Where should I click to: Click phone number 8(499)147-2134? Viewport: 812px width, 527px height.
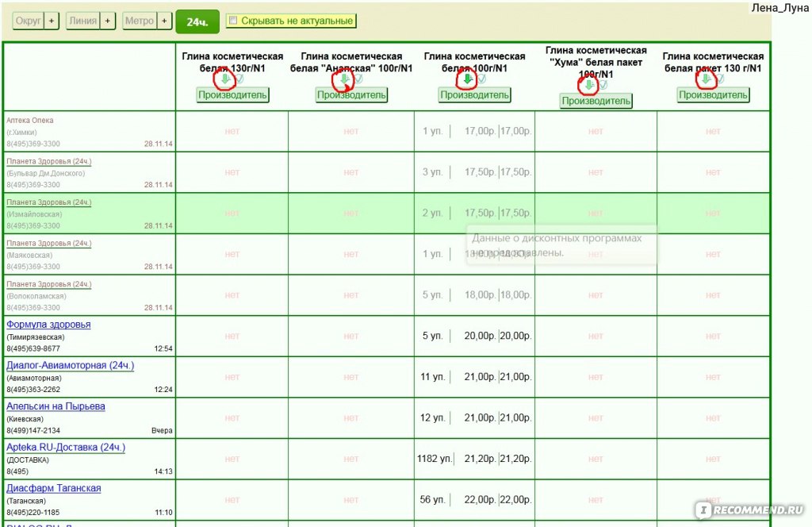tap(33, 431)
